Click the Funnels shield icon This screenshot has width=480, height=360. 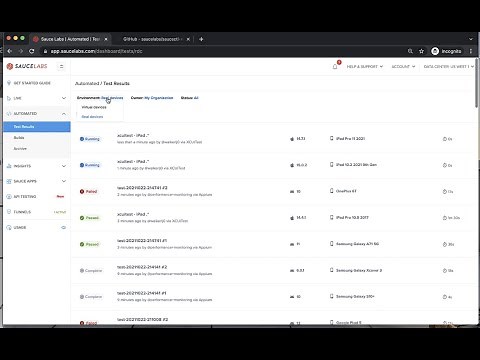tap(9, 212)
